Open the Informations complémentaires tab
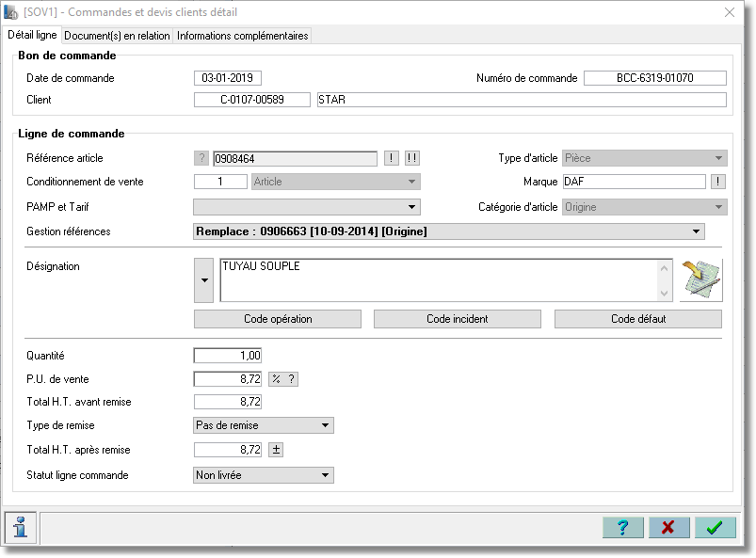The image size is (756, 558). (x=243, y=36)
